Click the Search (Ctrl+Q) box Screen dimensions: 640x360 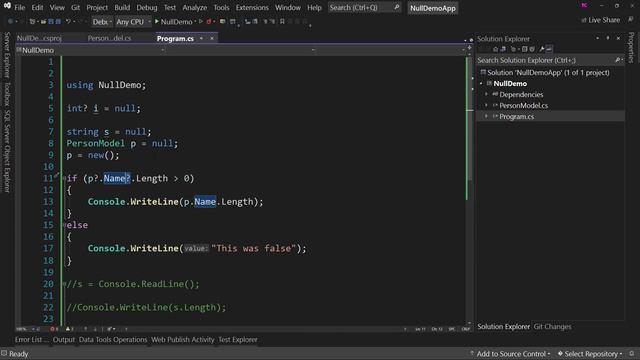click(x=364, y=7)
